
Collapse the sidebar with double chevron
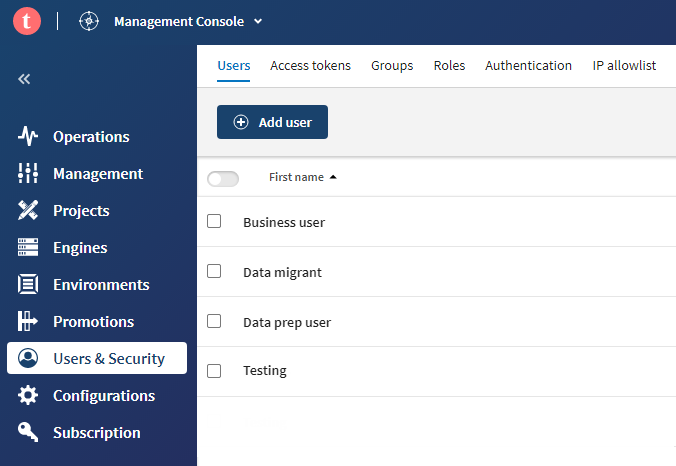(25, 79)
